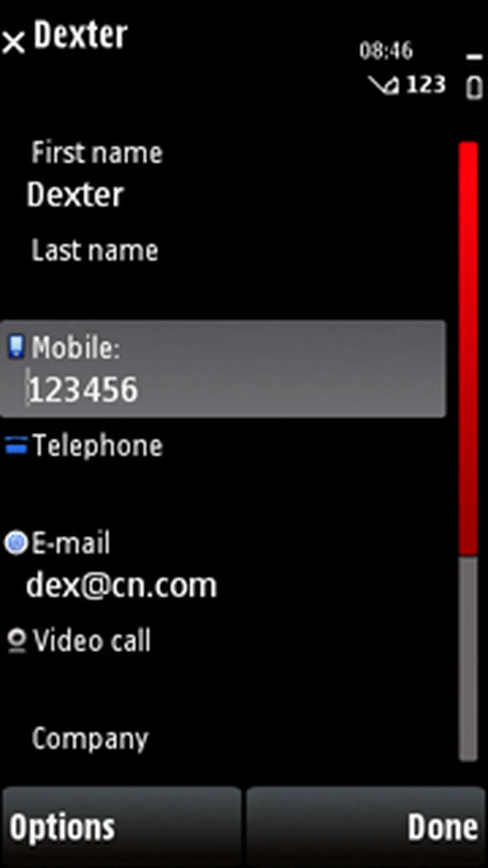This screenshot has width=488, height=868.
Task: Tap the 123 input mode indicator
Action: click(426, 85)
